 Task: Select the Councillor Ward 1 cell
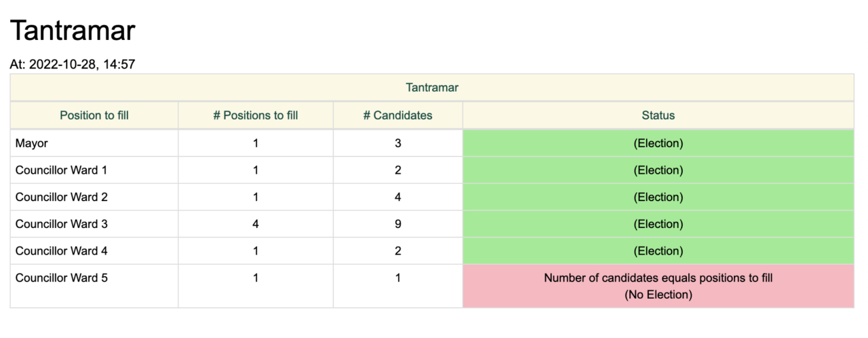pyautogui.click(x=94, y=170)
